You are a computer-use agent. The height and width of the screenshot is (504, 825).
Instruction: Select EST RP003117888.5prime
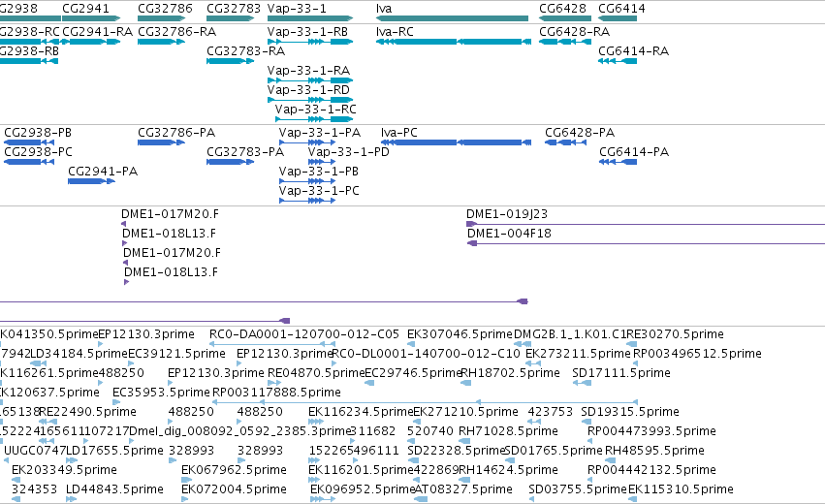click(276, 393)
